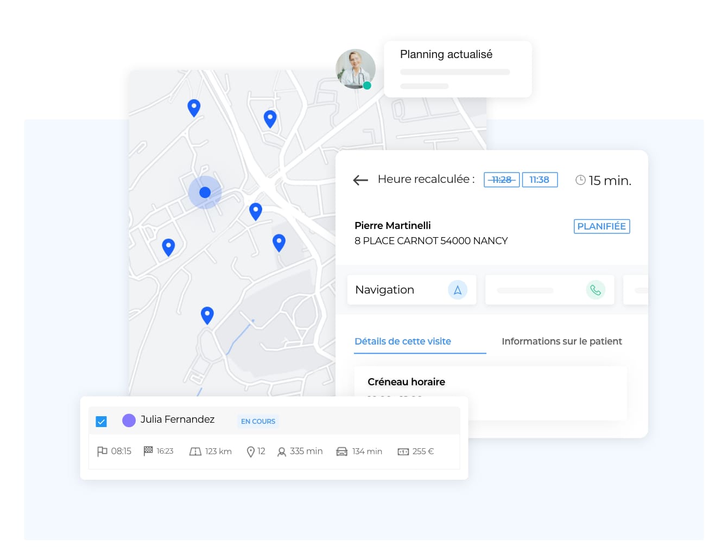Screen dimensions: 728x560
Task: Click the road distance icon next to 123 km
Action: click(195, 451)
